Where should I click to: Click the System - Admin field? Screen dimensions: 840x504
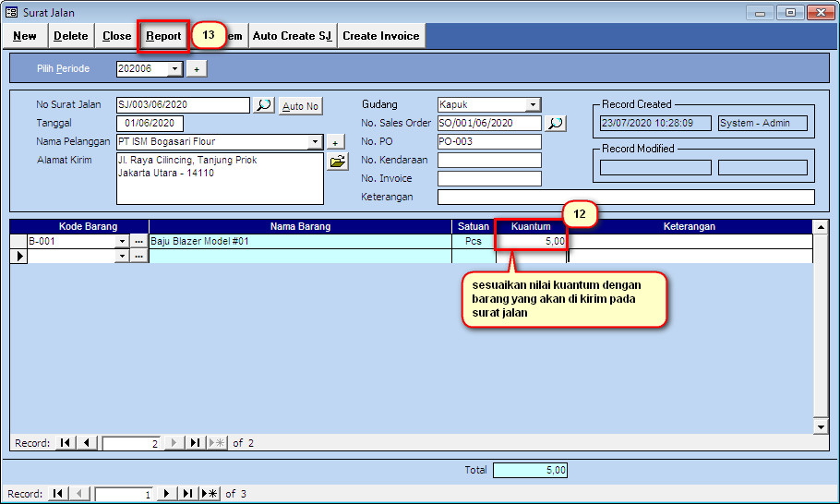point(762,123)
